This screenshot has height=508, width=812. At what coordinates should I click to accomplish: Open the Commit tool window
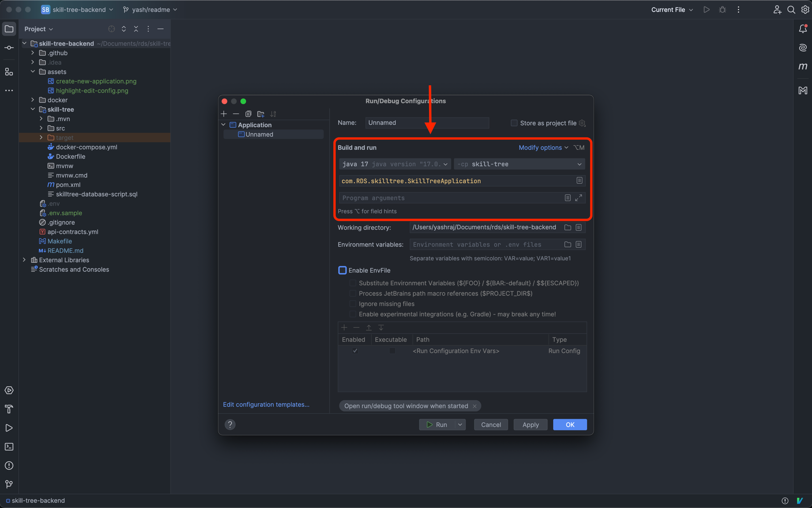(9, 48)
